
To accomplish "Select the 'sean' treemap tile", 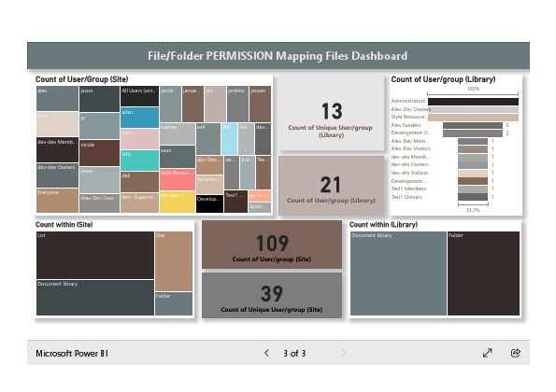I will (178, 157).
